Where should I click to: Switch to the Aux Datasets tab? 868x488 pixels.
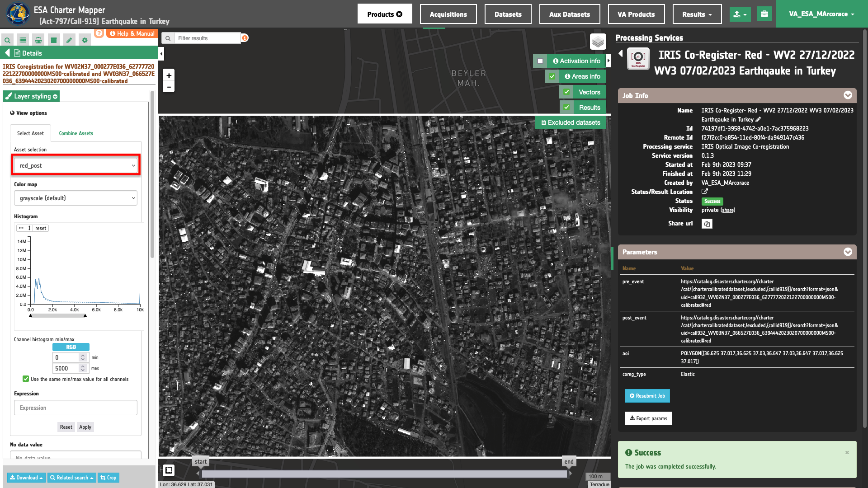click(570, 14)
